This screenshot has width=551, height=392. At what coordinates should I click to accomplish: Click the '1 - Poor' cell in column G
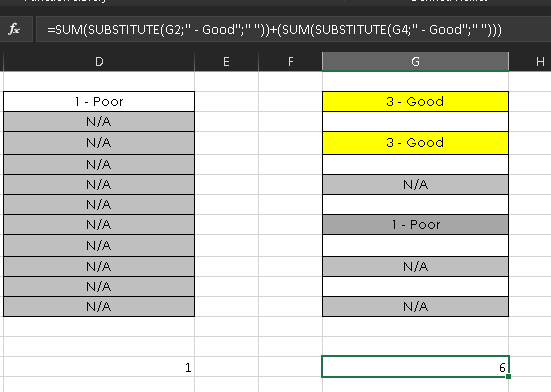tap(415, 224)
